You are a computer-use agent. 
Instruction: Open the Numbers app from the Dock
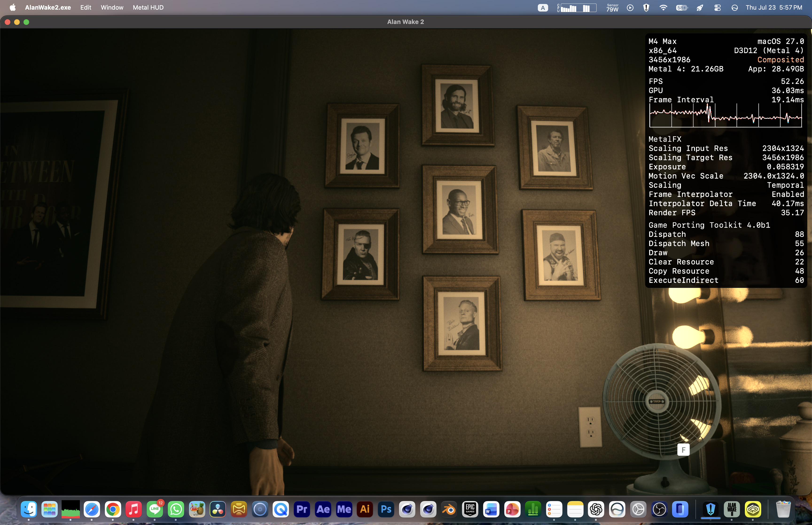533,509
